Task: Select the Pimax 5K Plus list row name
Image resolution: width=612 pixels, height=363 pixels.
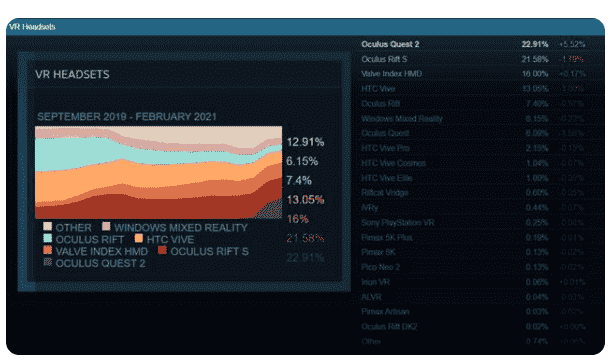Action: 386,237
